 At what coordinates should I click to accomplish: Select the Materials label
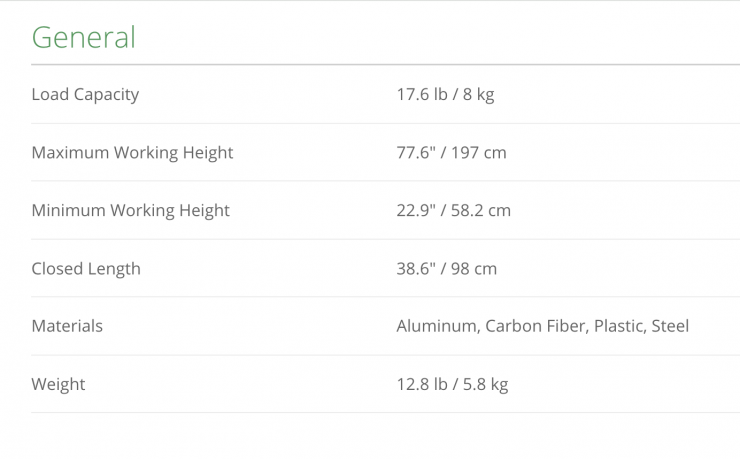click(x=67, y=326)
